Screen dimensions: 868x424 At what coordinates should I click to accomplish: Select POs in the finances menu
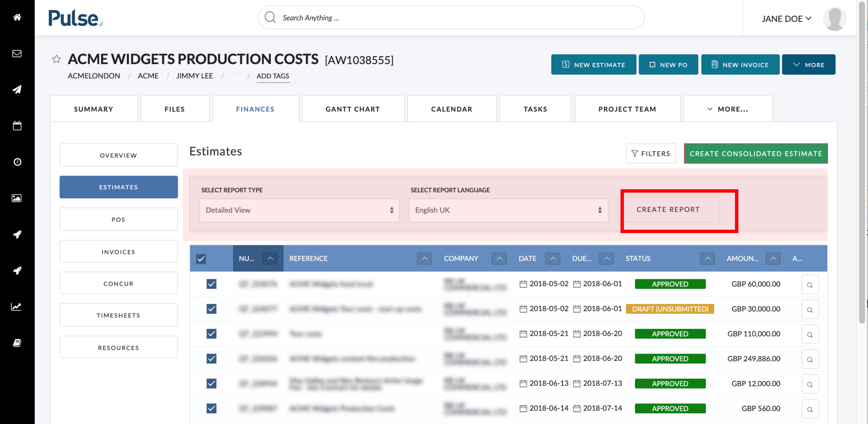119,220
